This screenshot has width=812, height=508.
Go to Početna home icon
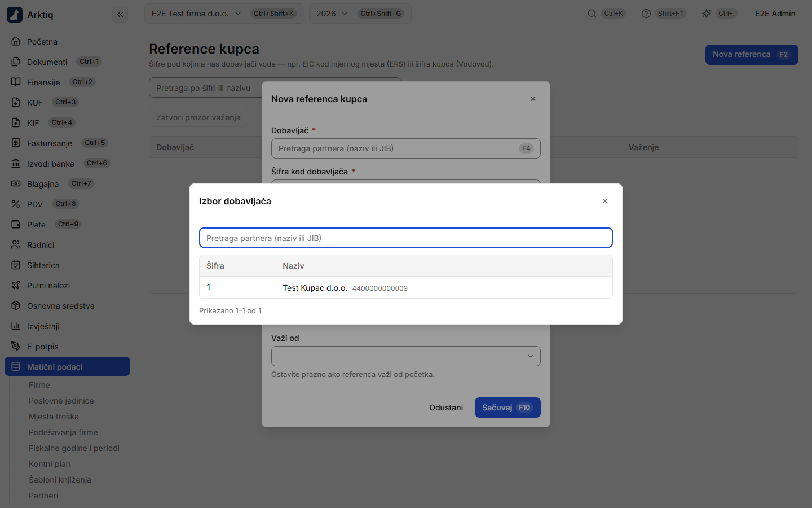tap(16, 42)
